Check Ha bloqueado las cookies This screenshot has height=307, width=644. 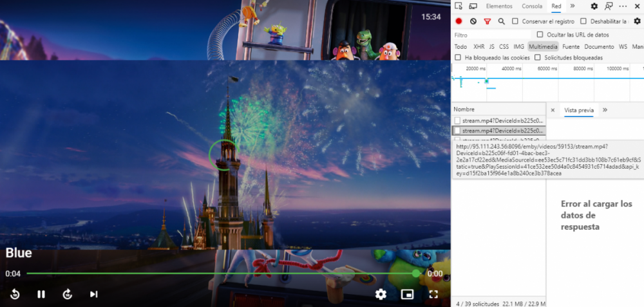458,58
